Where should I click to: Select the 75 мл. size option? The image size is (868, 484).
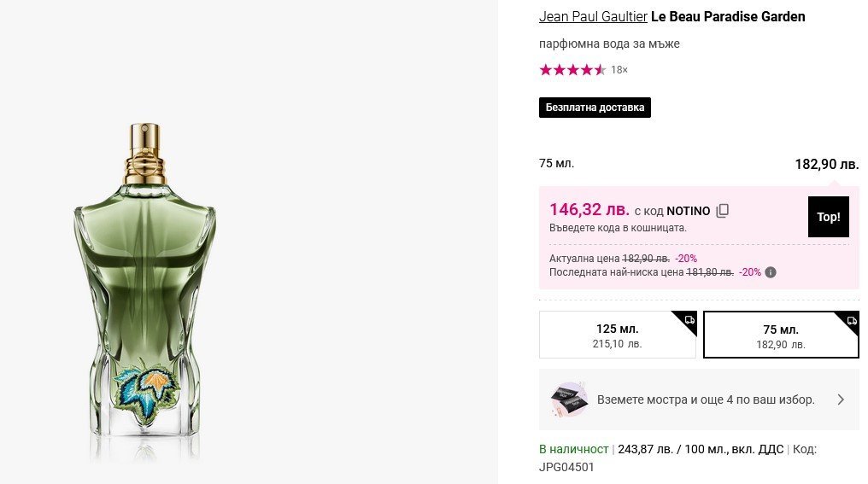(780, 335)
